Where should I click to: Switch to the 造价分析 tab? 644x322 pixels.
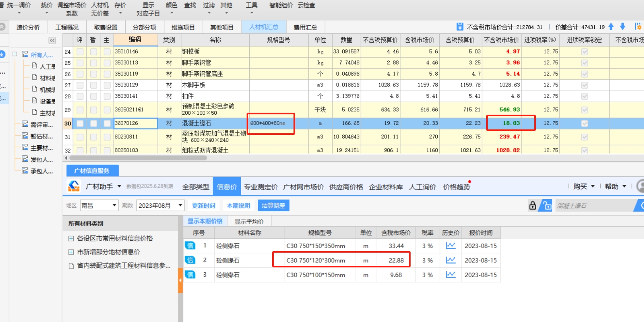pyautogui.click(x=28, y=27)
